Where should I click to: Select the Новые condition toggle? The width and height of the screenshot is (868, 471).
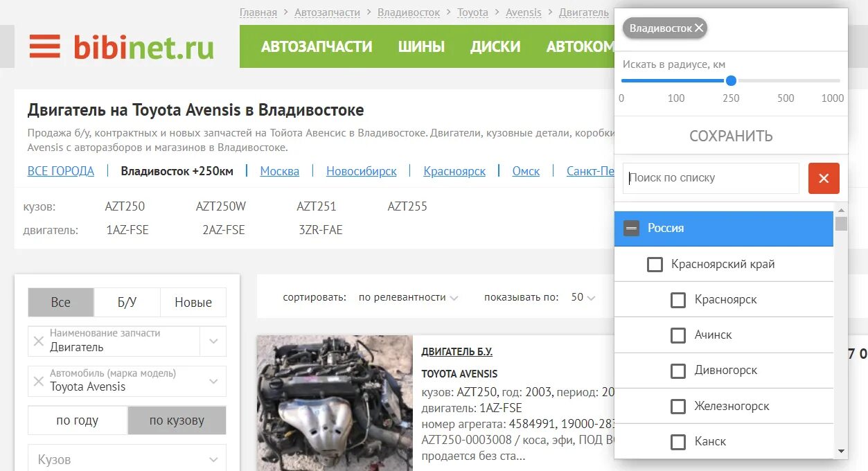[x=193, y=302]
